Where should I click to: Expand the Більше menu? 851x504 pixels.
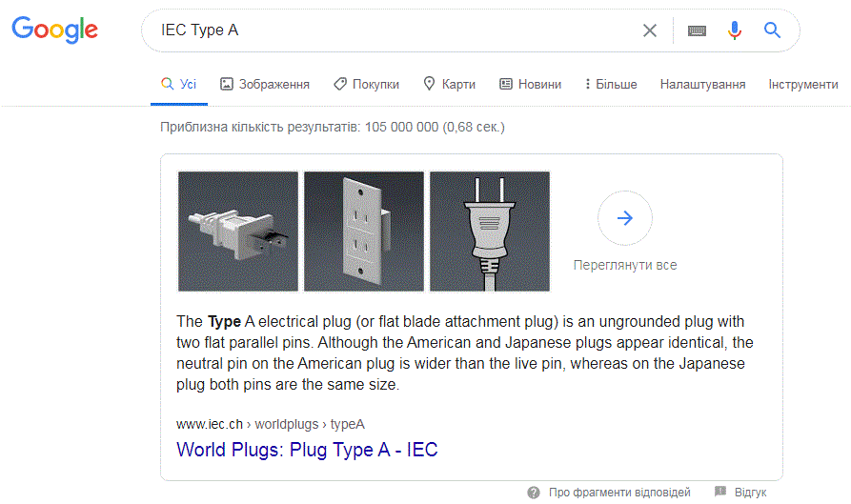click(x=611, y=84)
